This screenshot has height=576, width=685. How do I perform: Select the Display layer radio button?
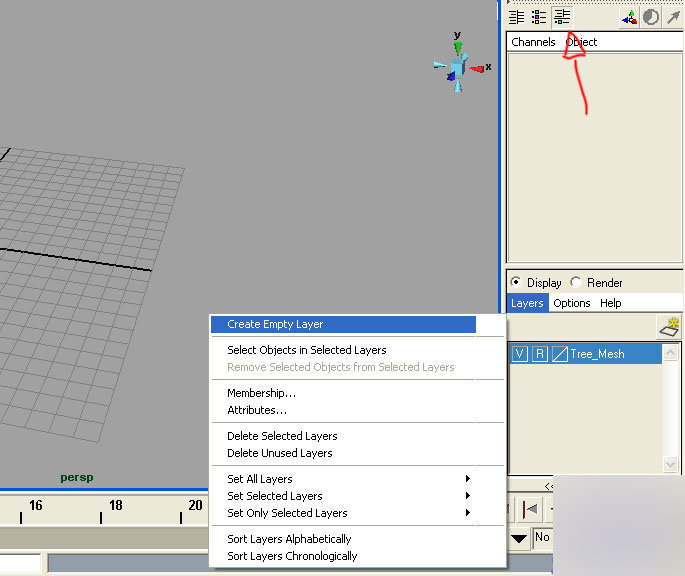[516, 282]
